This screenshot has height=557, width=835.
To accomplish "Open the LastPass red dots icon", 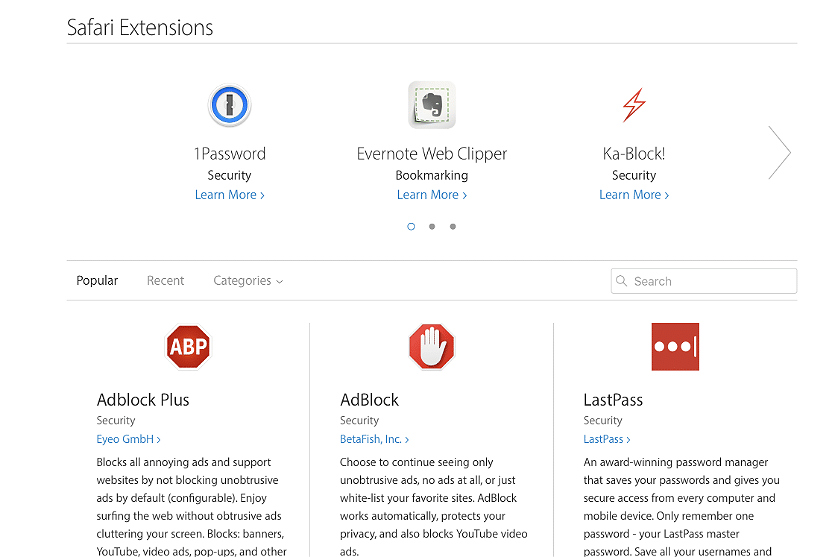I will 675,347.
